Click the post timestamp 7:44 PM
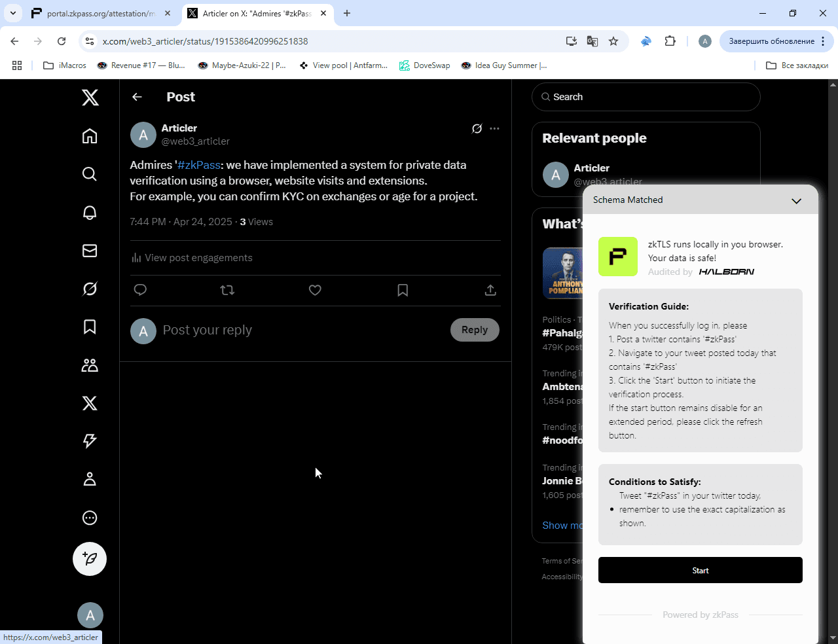The width and height of the screenshot is (838, 644). [x=148, y=222]
